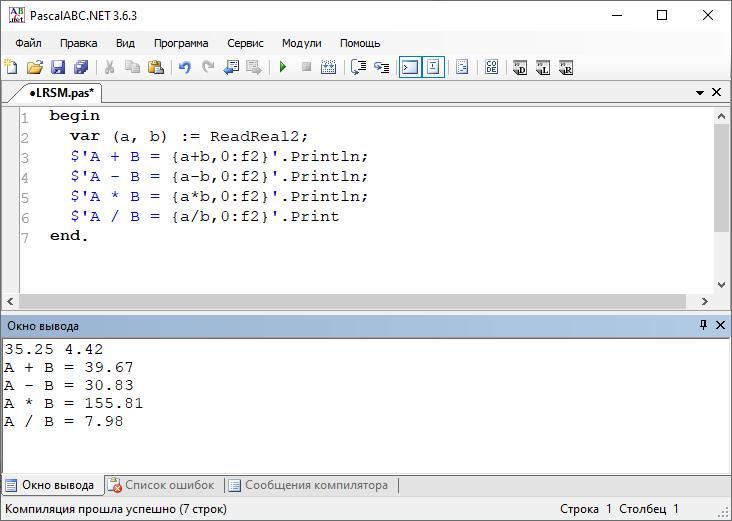Click the Stop program square icon
Screen dimensions: 732x521
pos(307,68)
